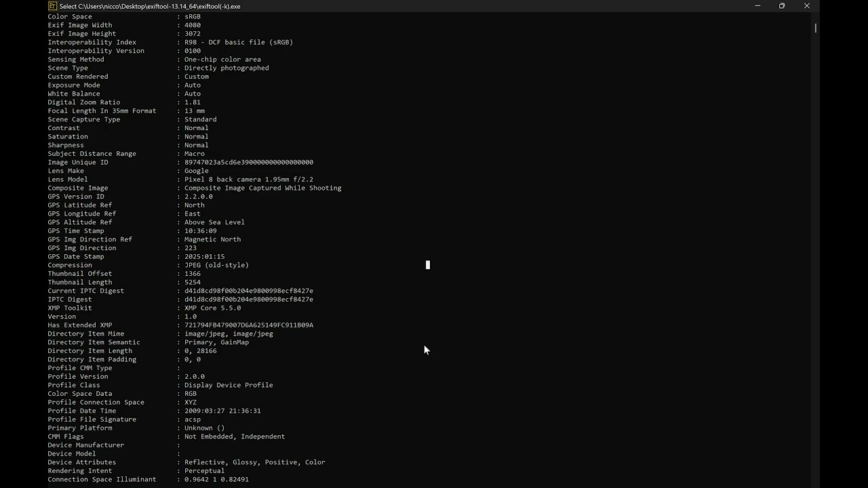Click GPS Time Stamp value 10:36:09
The height and width of the screenshot is (488, 868).
coord(201,231)
